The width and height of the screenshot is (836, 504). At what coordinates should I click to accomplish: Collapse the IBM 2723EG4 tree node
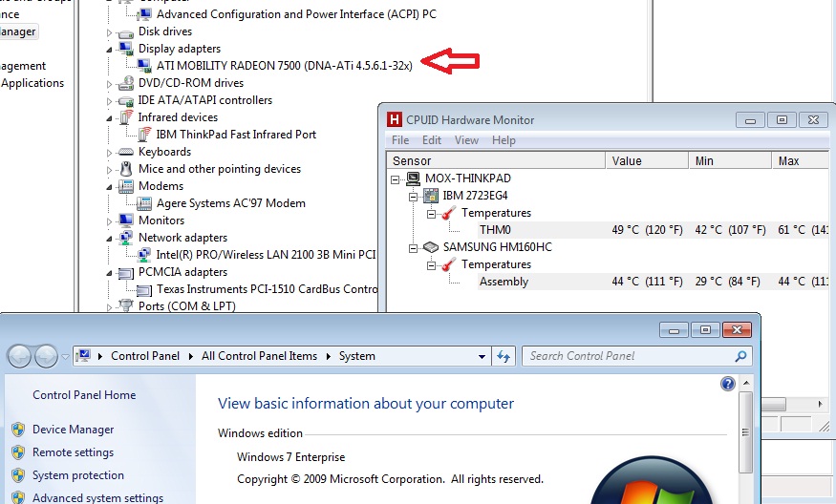(413, 197)
